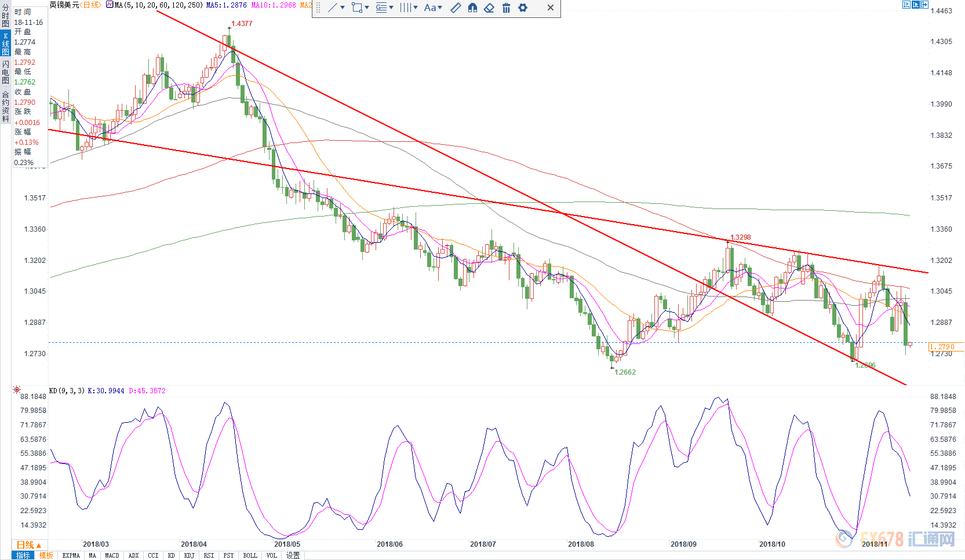The image size is (965, 560).
Task: Open drawing toolbar settings gear
Action: pos(523,8)
